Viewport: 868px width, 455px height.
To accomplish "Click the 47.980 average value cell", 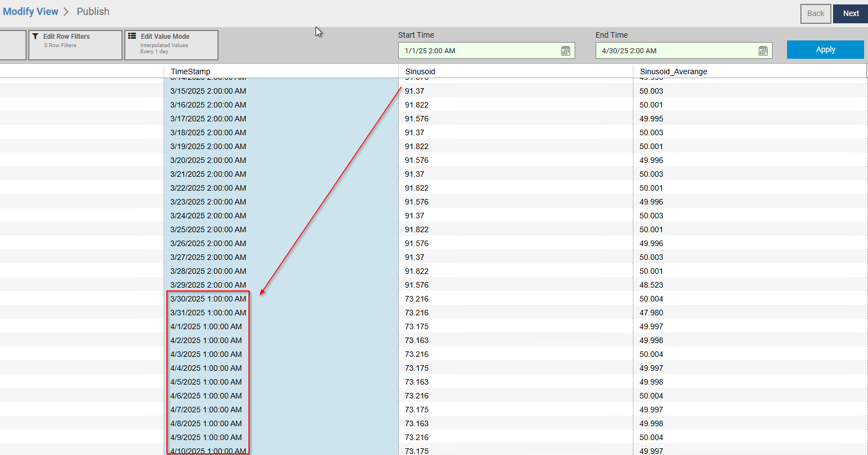I will (x=651, y=313).
